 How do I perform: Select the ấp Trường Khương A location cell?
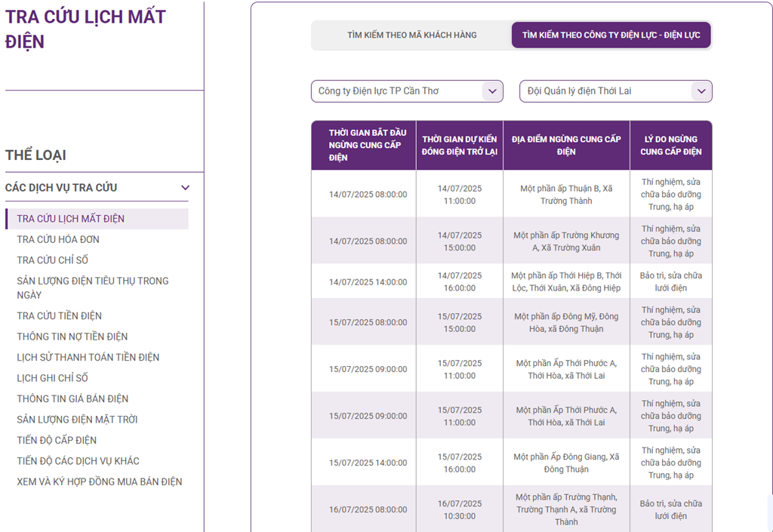coord(566,241)
